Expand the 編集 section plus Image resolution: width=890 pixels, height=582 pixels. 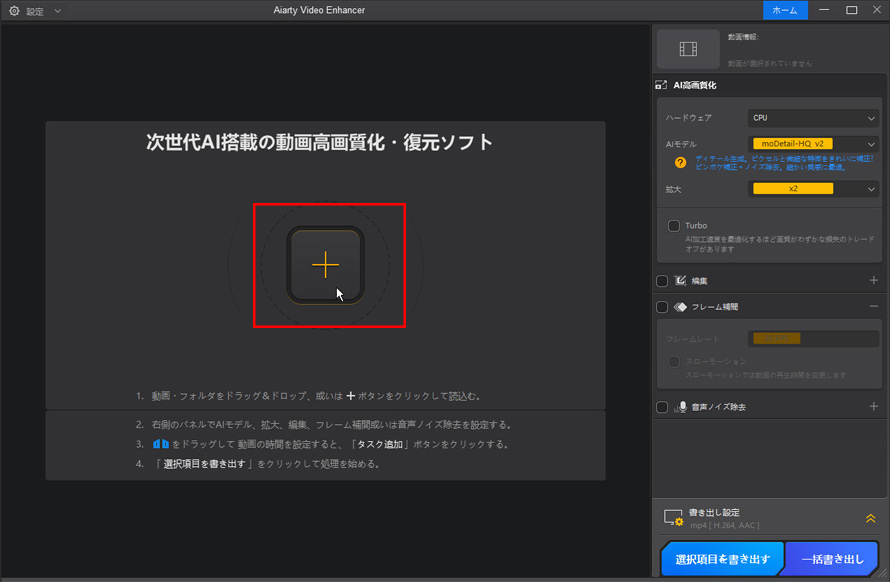click(874, 280)
